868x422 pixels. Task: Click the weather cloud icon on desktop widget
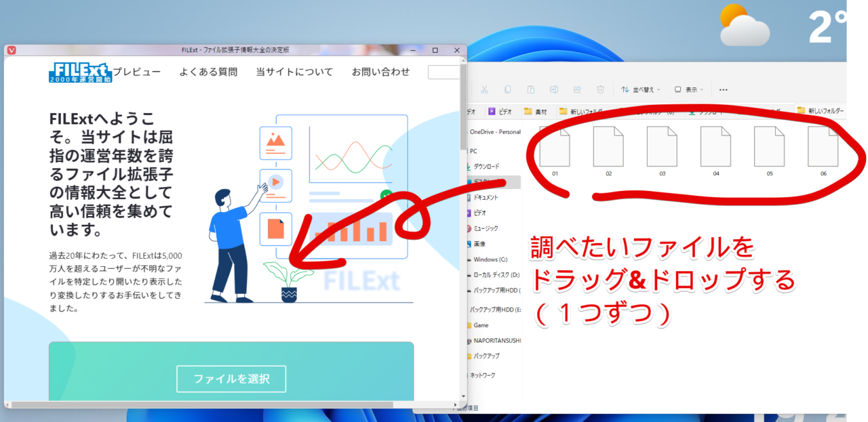744,25
